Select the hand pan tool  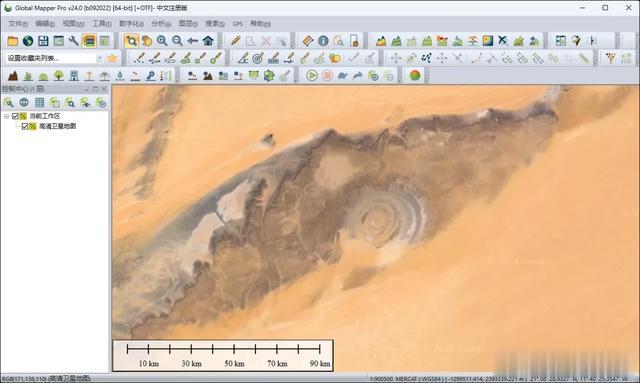pos(147,41)
